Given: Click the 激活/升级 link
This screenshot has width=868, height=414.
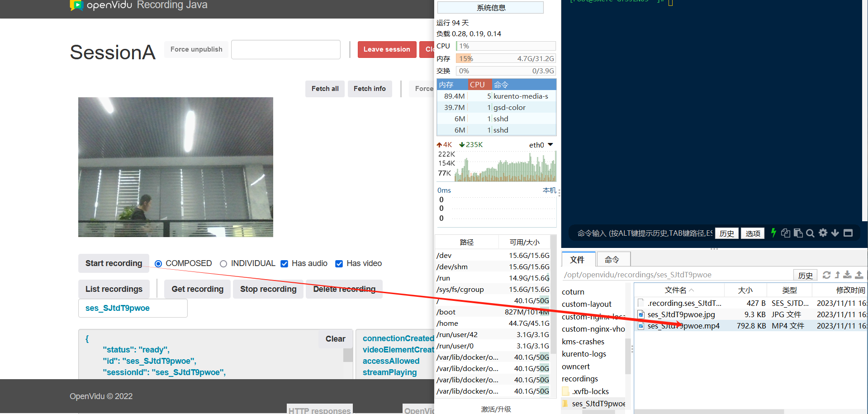Looking at the screenshot, I should [496, 409].
